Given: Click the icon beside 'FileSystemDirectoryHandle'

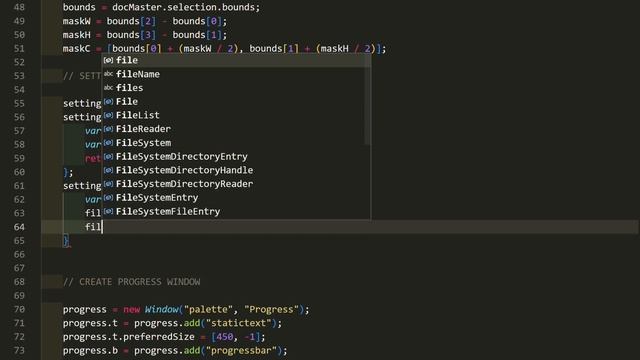Looking at the screenshot, I should click(108, 170).
